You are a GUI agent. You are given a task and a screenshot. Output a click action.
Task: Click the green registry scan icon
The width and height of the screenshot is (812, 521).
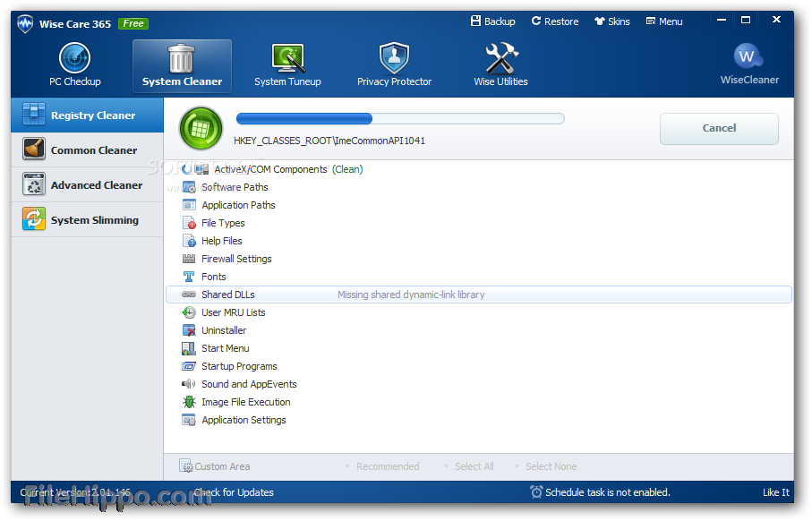click(201, 128)
